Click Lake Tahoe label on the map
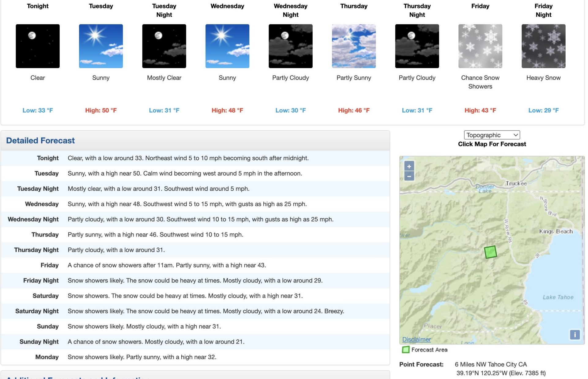 (558, 297)
